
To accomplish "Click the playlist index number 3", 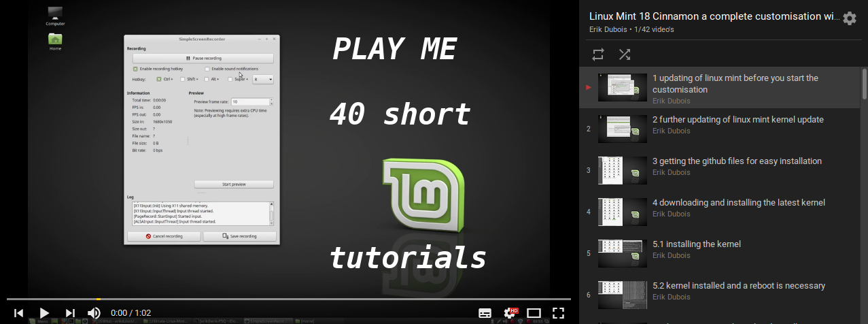I will (589, 170).
